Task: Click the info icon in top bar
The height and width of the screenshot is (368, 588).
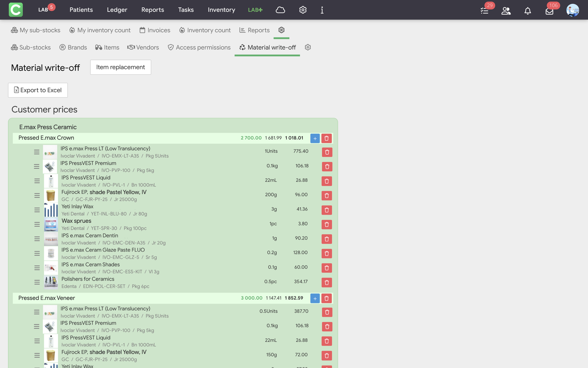Action: [322, 10]
